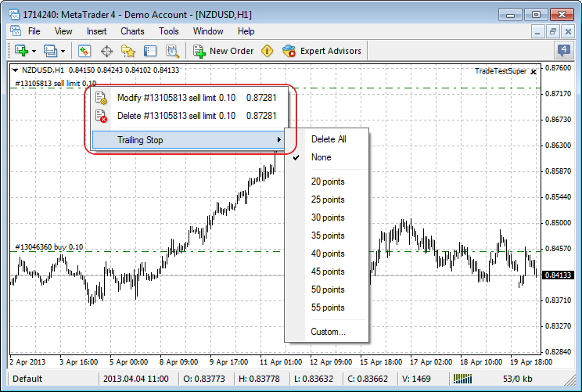Click the 0.87600 price scale label
Image resolution: width=582 pixels, height=392 pixels.
558,68
